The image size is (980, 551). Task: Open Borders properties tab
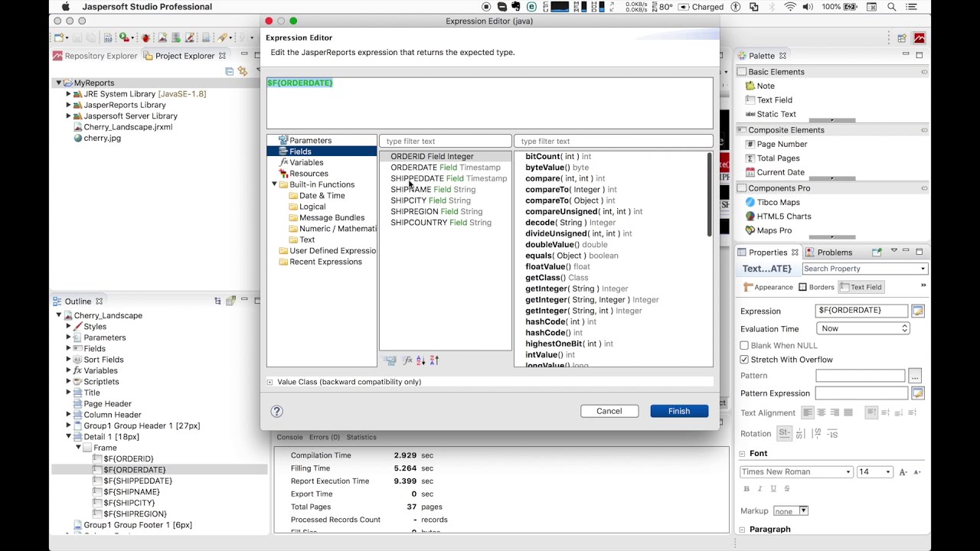click(x=816, y=287)
